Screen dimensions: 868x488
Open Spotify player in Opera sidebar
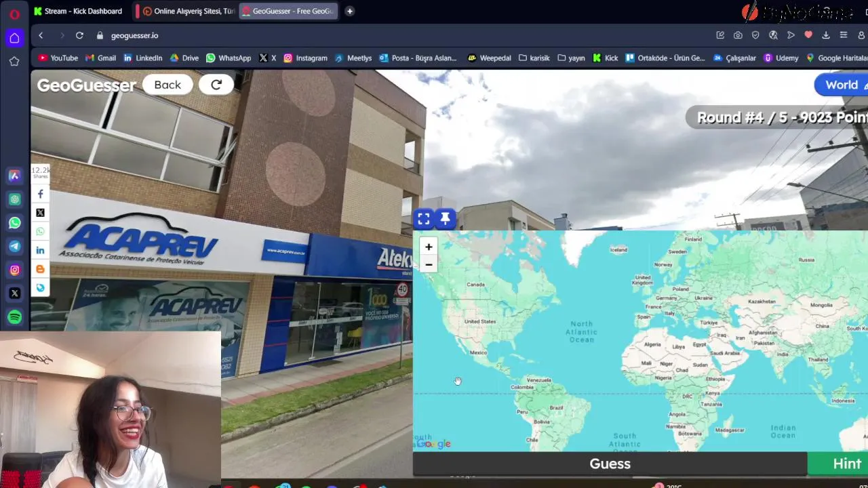coord(14,317)
